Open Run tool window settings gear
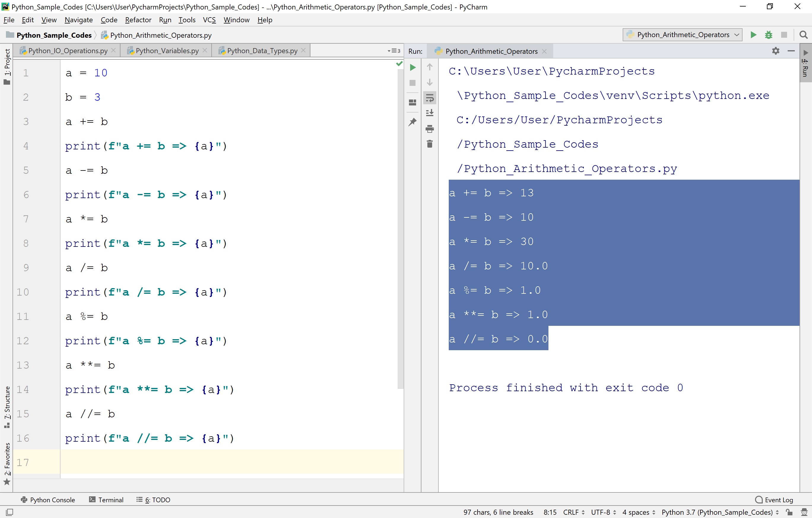Viewport: 812px width, 518px height. [776, 51]
